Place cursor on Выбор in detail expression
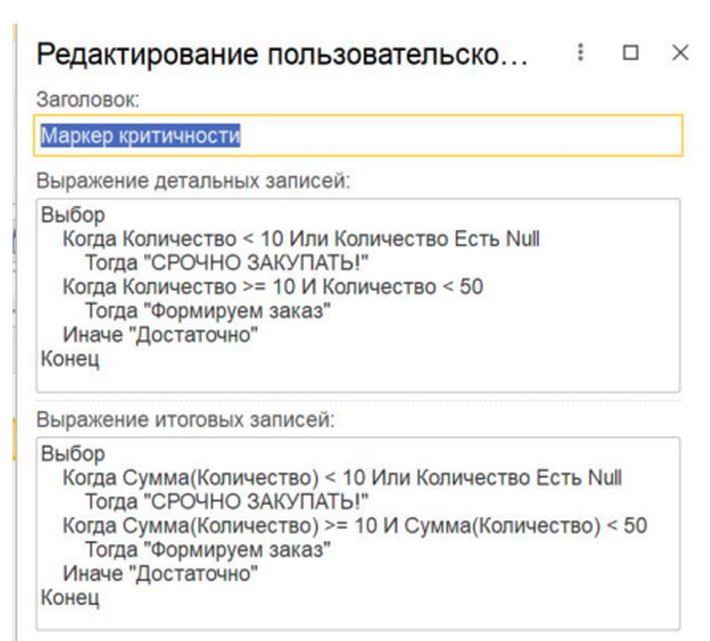Screen dimensions: 710x641 click(73, 216)
